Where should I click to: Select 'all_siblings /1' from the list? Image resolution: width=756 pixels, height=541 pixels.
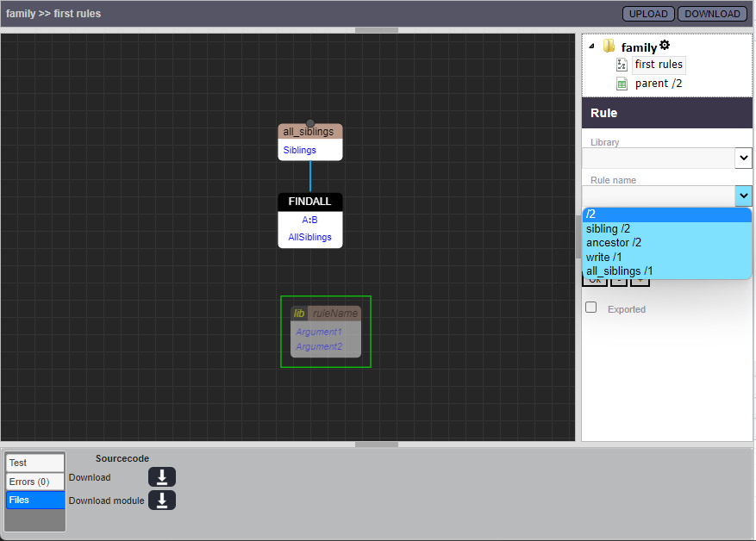click(620, 271)
